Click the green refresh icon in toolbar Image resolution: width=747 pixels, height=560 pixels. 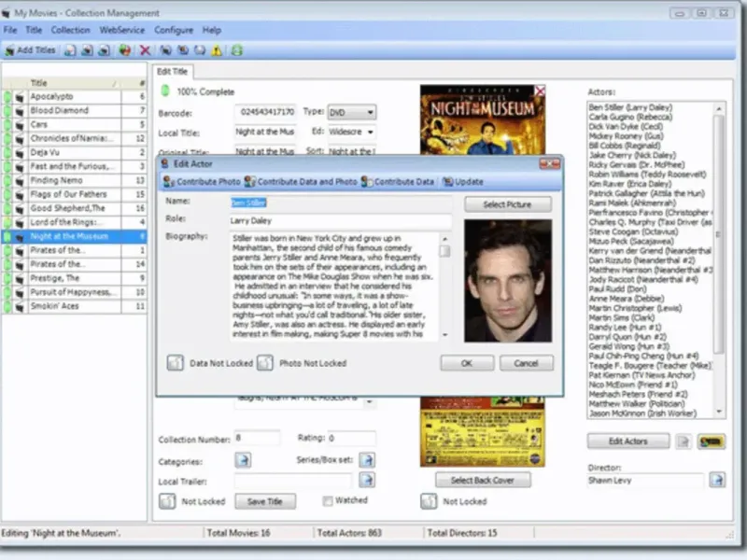coord(237,50)
